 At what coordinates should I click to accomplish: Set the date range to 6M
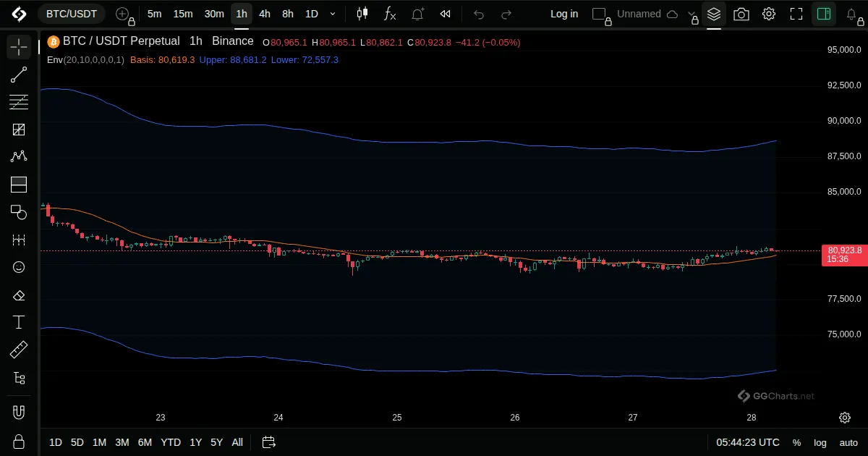point(145,442)
